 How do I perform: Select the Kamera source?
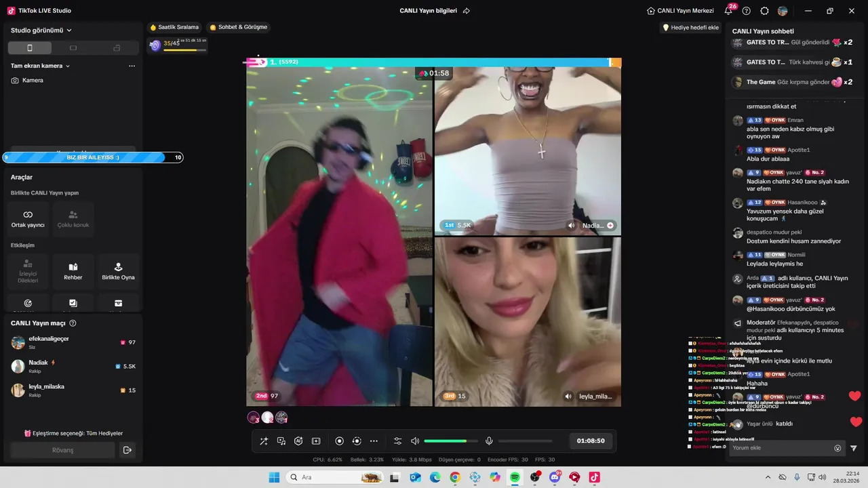pos(27,80)
